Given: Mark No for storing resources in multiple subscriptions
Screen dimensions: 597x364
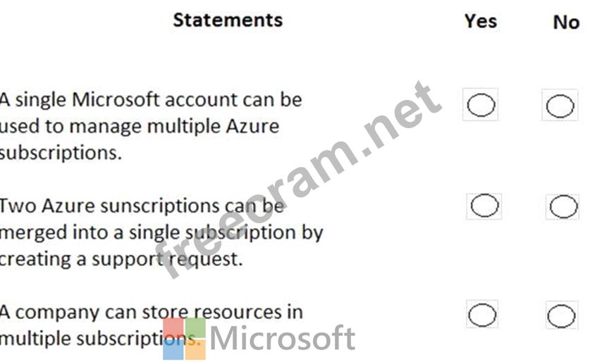Looking at the screenshot, I should pyautogui.click(x=561, y=315).
